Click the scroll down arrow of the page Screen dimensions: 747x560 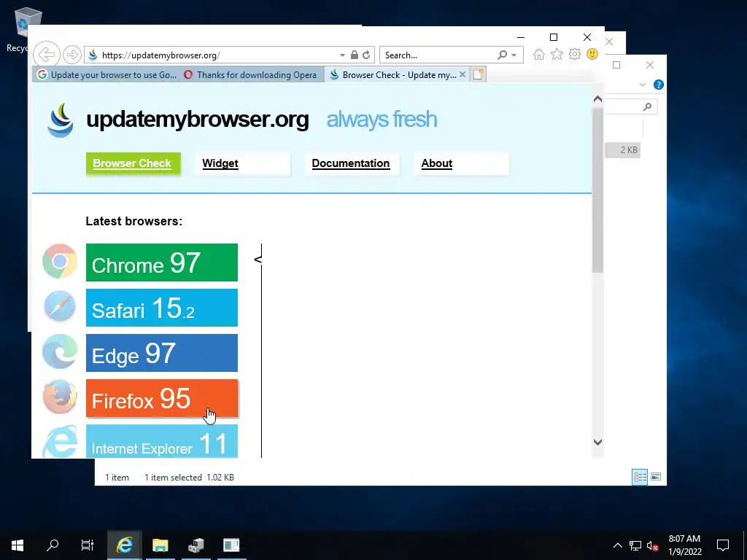[597, 442]
